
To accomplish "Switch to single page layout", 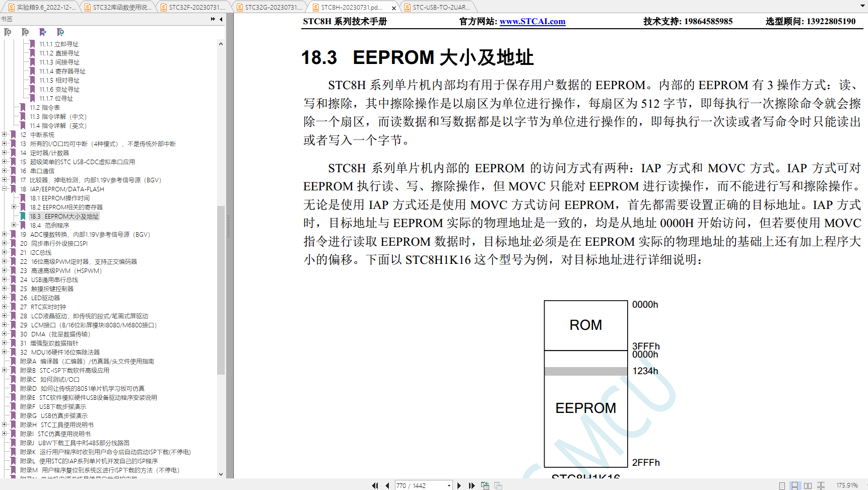I will pyautogui.click(x=782, y=485).
